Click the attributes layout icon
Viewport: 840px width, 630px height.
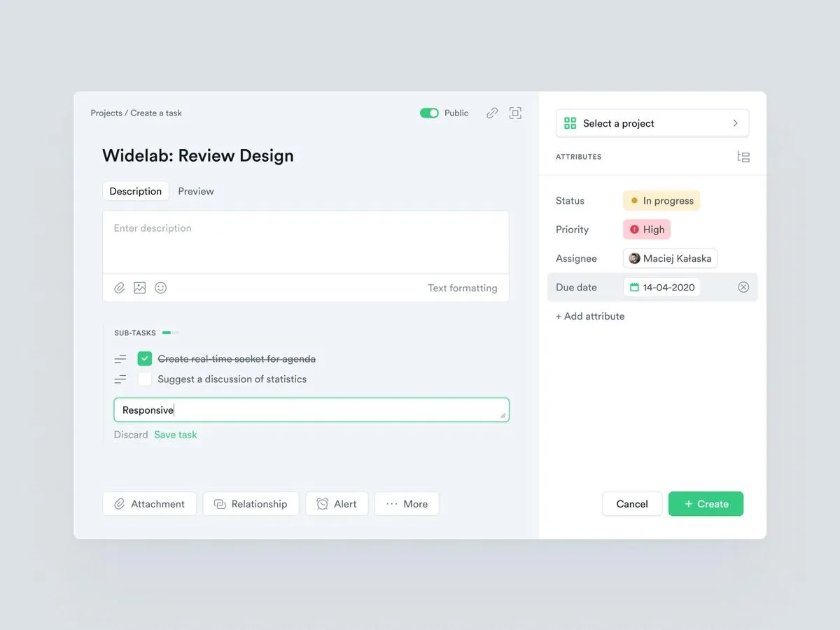coord(743,157)
